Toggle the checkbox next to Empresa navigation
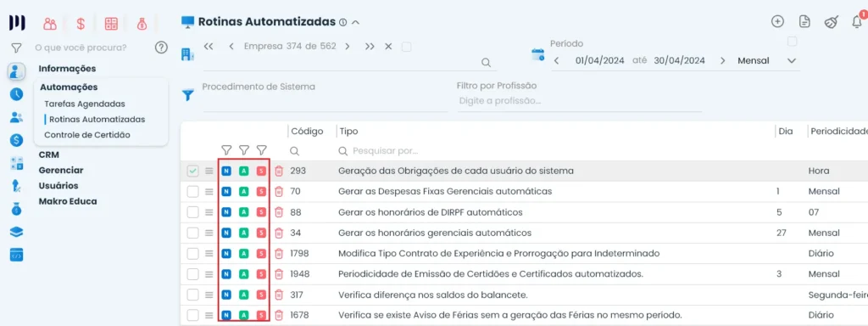The image size is (868, 326). (x=406, y=47)
